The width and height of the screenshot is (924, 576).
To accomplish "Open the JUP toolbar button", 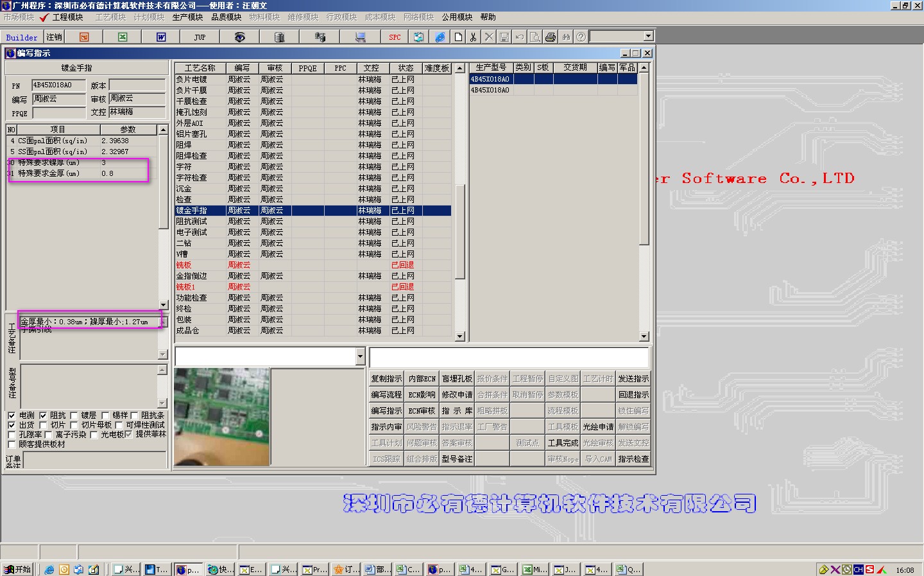I will [200, 37].
